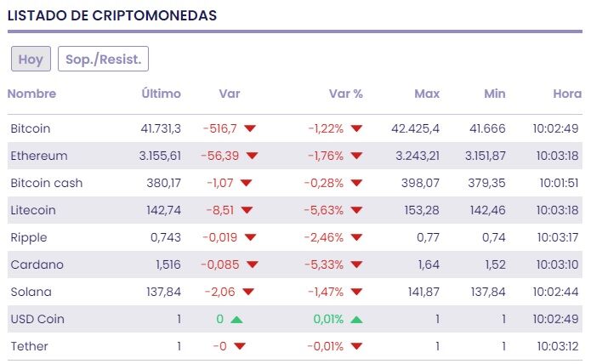The width and height of the screenshot is (591, 364).
Task: Click the red arrow next to Ethereum -1,76%
Action: (356, 156)
